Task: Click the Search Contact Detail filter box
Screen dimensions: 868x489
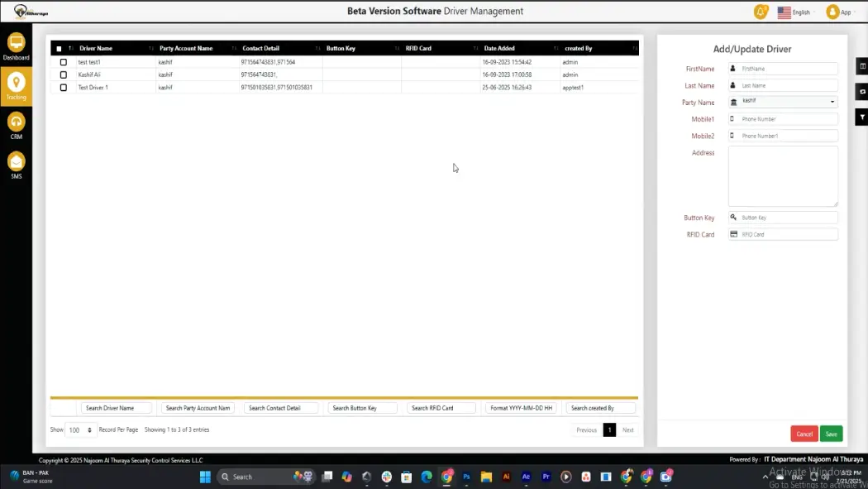Action: [281, 408]
